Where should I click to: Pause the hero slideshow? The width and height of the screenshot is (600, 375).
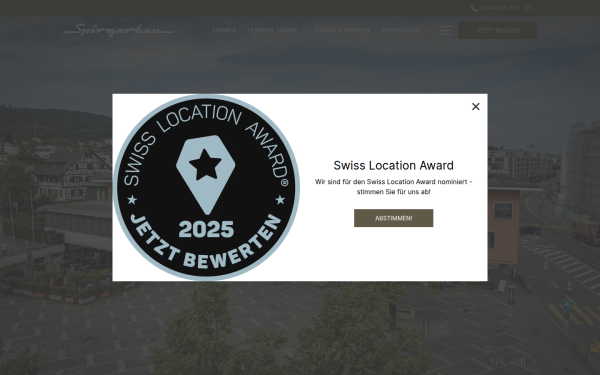pos(523,362)
